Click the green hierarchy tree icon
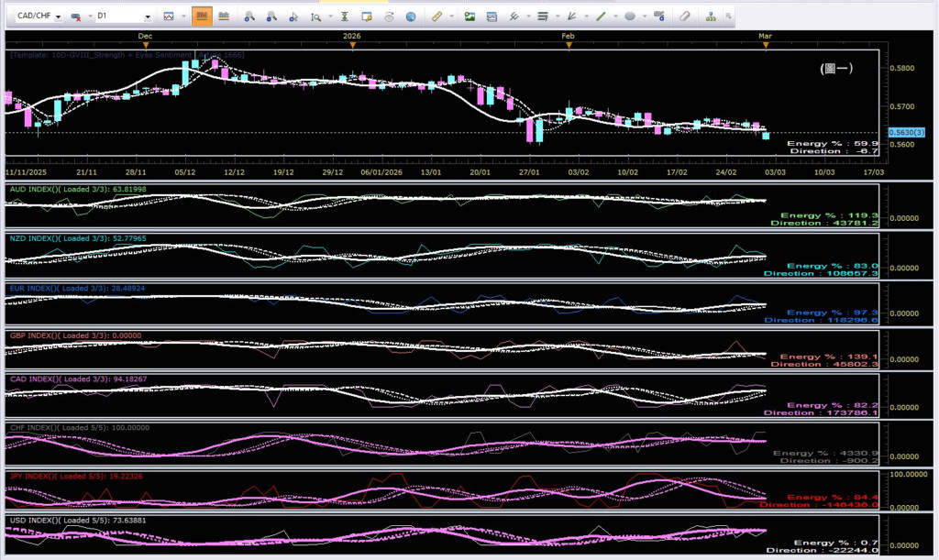This screenshot has height=560, width=939. 712,16
